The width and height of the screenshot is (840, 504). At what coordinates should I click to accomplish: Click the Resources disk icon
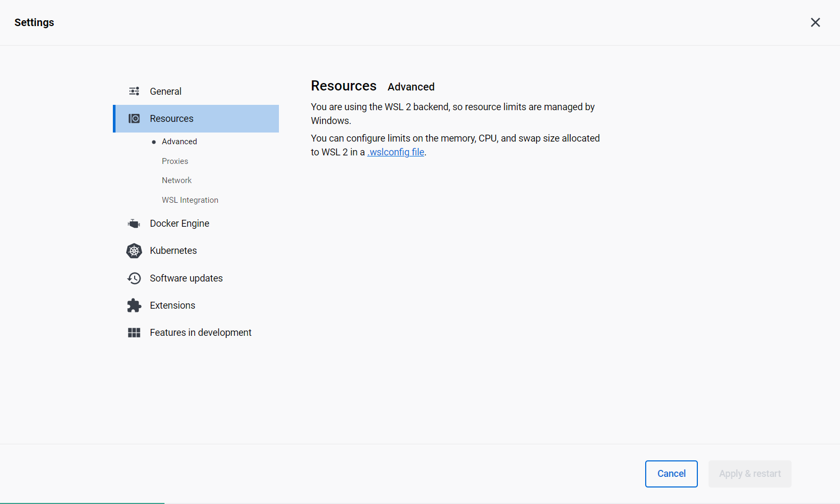pos(134,119)
